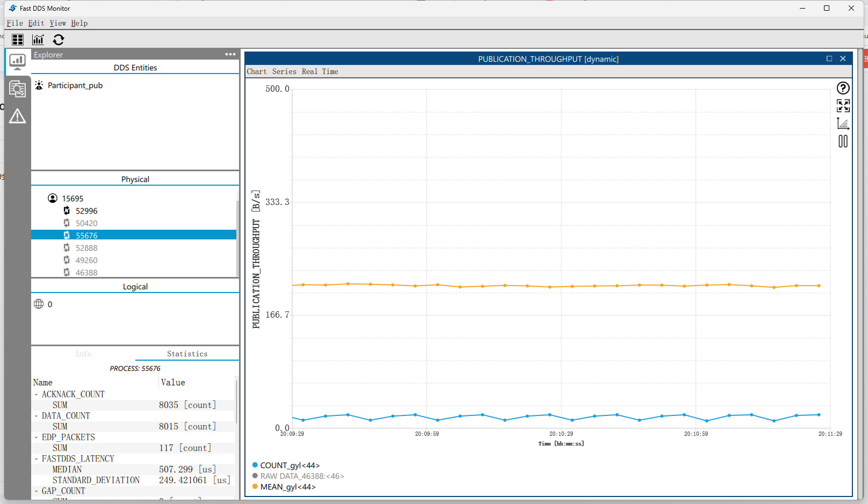Image resolution: width=868 pixels, height=504 pixels.
Task: Switch to the Info tab
Action: tap(83, 354)
